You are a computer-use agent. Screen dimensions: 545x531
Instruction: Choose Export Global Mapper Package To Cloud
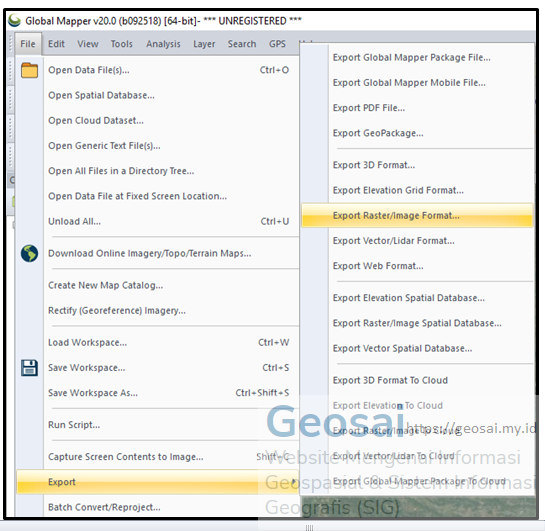(417, 481)
